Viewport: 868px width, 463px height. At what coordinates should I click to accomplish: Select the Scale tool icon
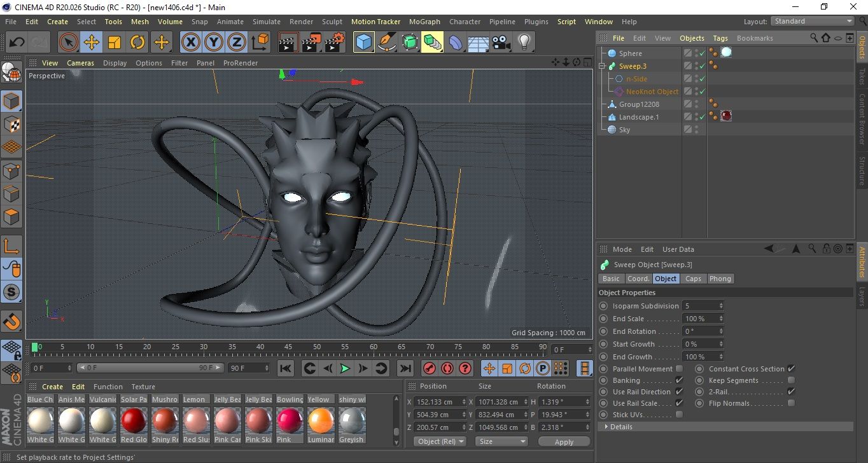coord(115,43)
